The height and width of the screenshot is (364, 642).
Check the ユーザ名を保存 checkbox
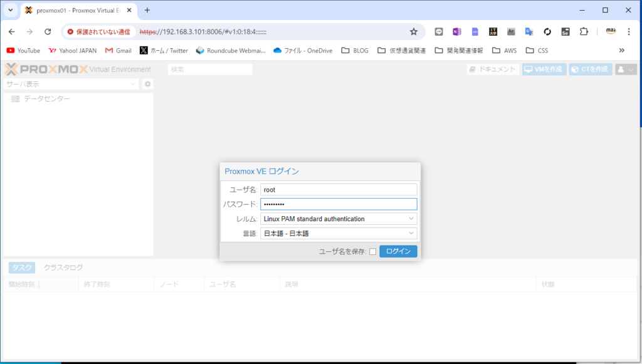pos(372,251)
